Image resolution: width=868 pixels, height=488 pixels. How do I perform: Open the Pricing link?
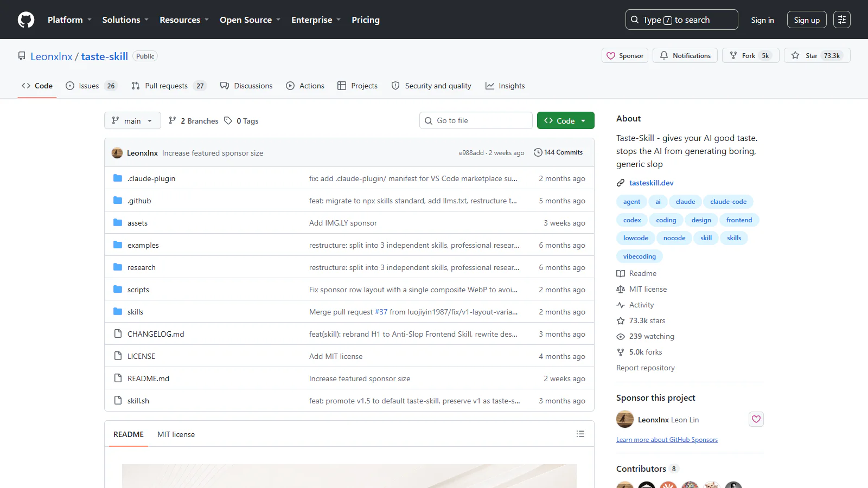point(366,20)
